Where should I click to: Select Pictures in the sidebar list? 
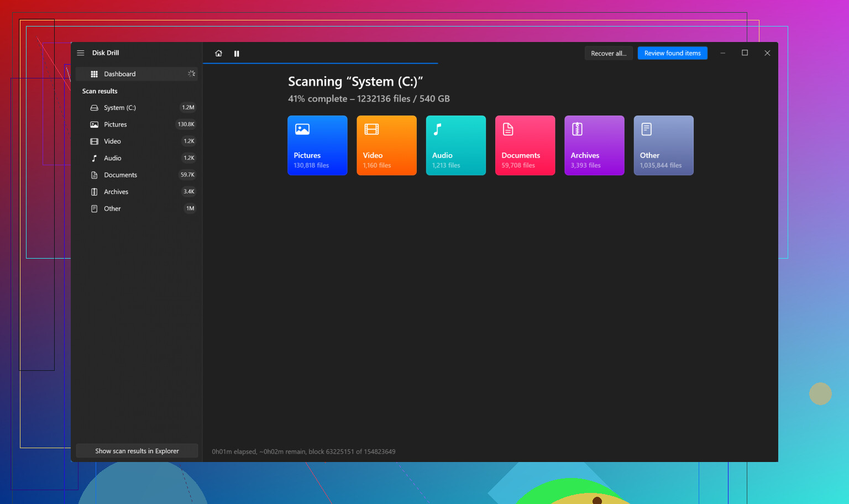coord(116,125)
